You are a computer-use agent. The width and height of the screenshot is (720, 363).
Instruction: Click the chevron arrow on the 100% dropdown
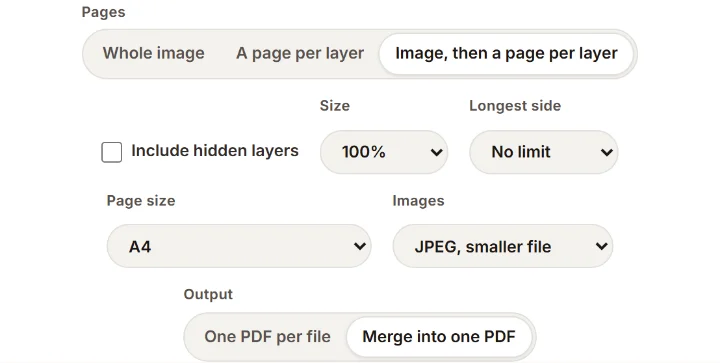[436, 152]
